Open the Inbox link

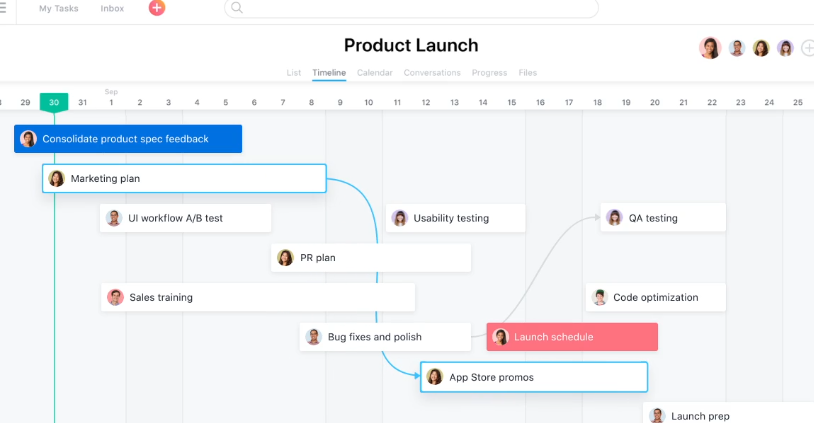[112, 8]
